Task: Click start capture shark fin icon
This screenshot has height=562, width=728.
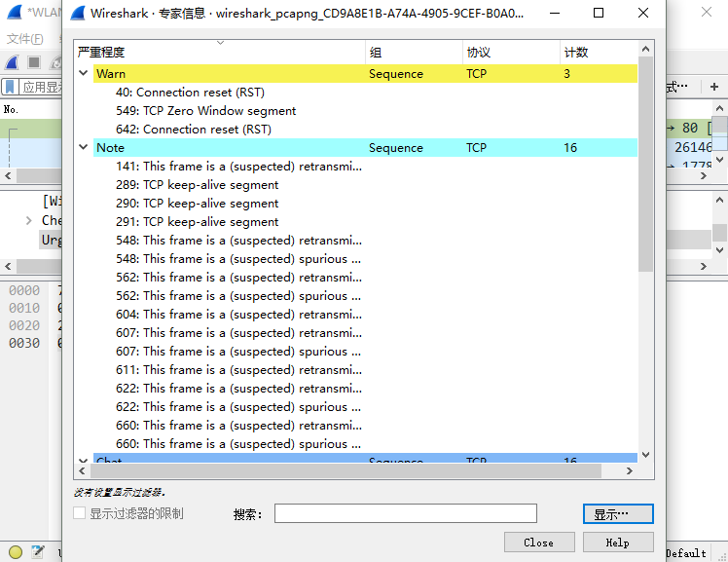Action: 12,62
